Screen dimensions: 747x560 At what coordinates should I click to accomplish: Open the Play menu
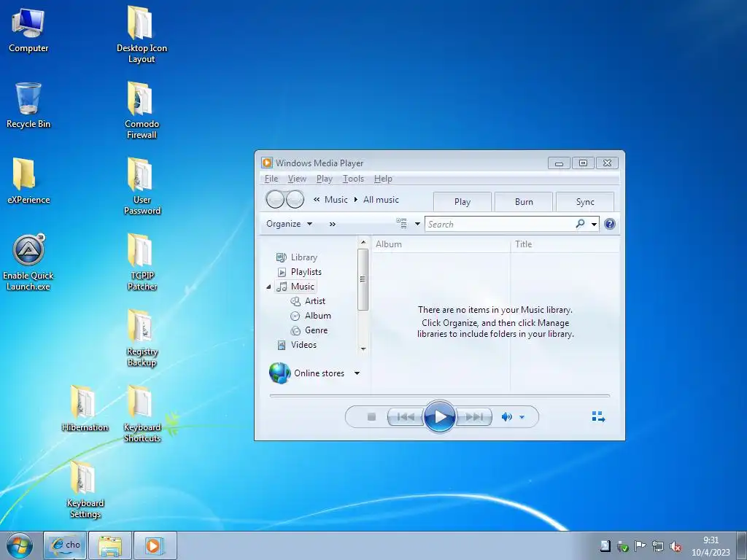tap(324, 179)
